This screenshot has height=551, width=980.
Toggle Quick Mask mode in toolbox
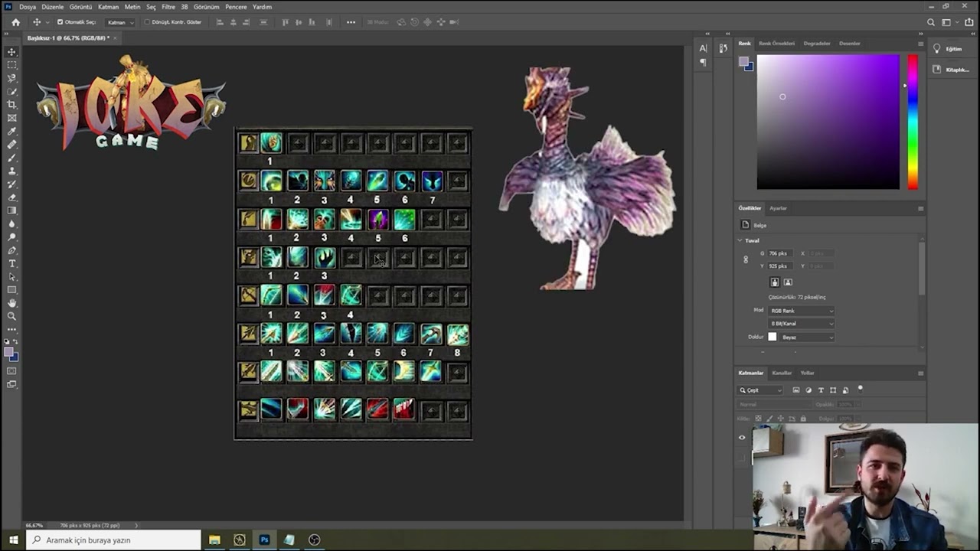coord(11,370)
